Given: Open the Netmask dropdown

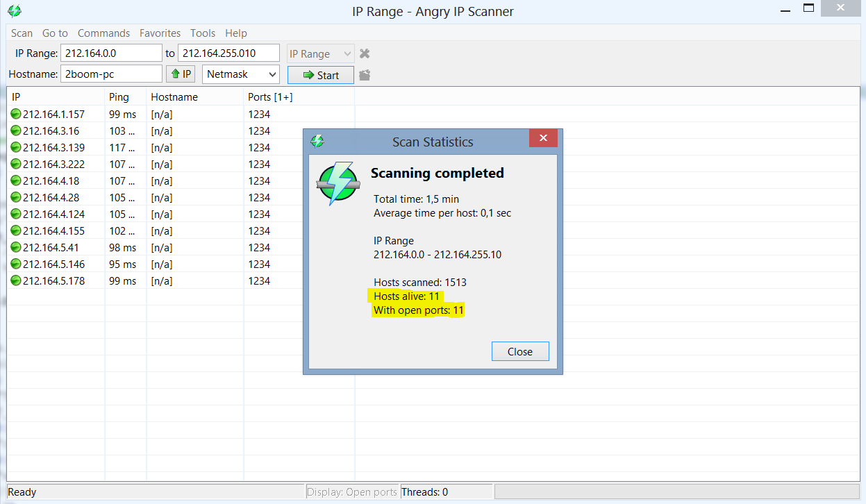Looking at the screenshot, I should 240,74.
